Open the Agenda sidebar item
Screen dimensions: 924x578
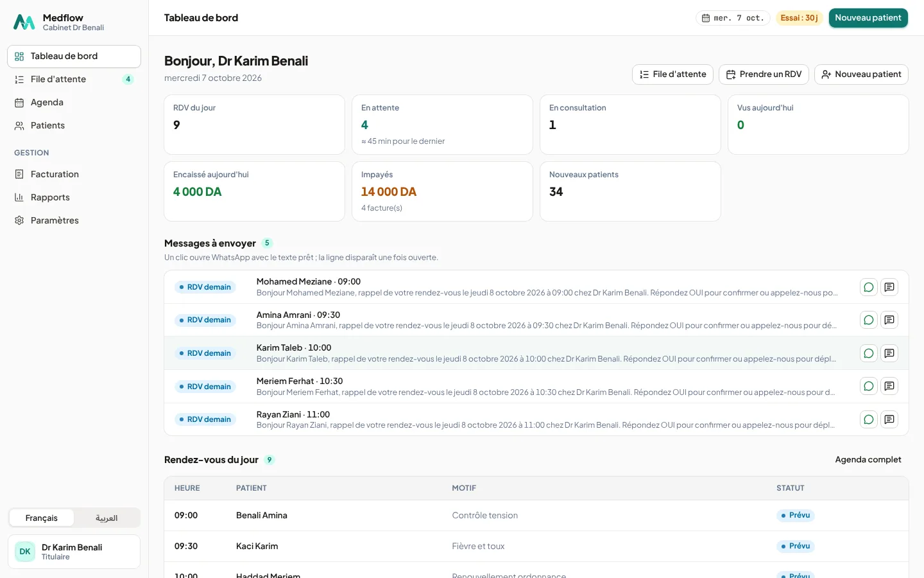[74, 103]
